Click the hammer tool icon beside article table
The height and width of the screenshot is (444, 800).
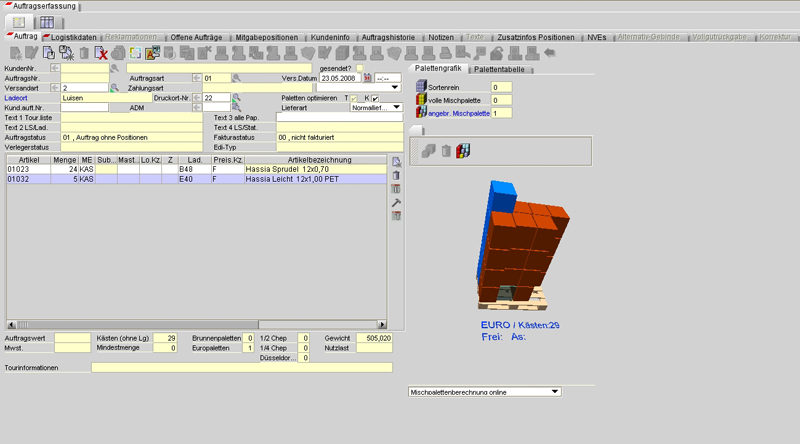tap(396, 203)
